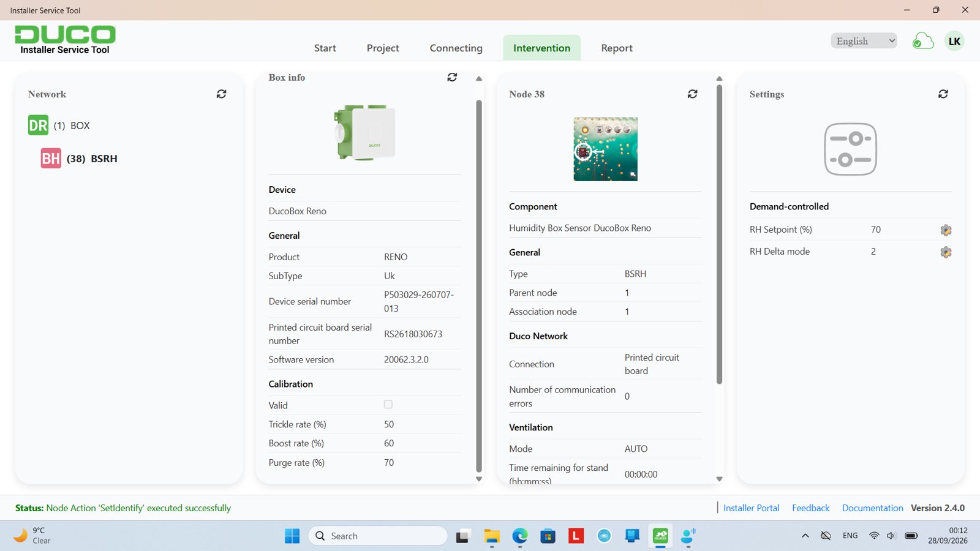Edit RH Setpoint (%) gear icon
The width and height of the screenshot is (980, 551).
[946, 230]
